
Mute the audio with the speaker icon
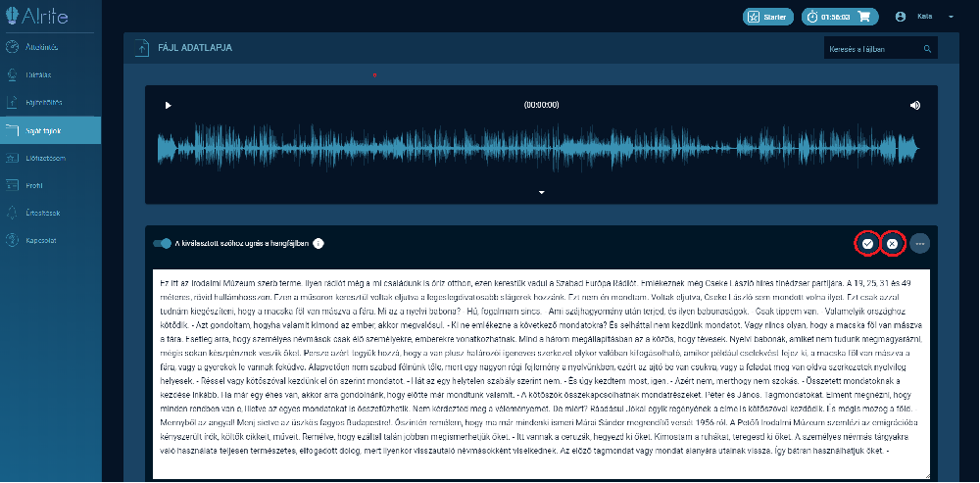(914, 106)
